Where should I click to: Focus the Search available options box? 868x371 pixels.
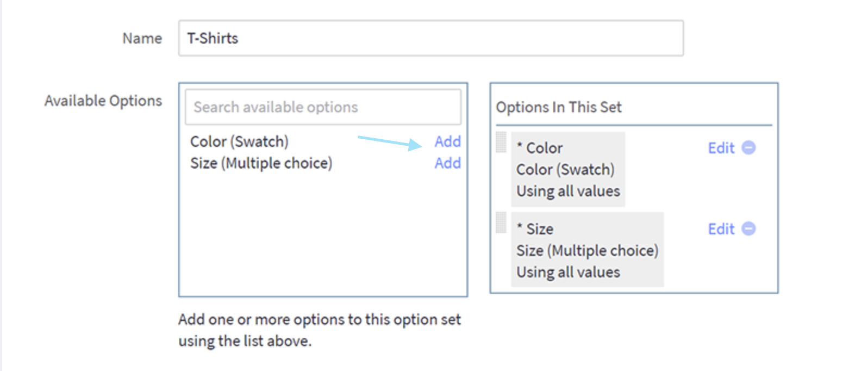(323, 107)
